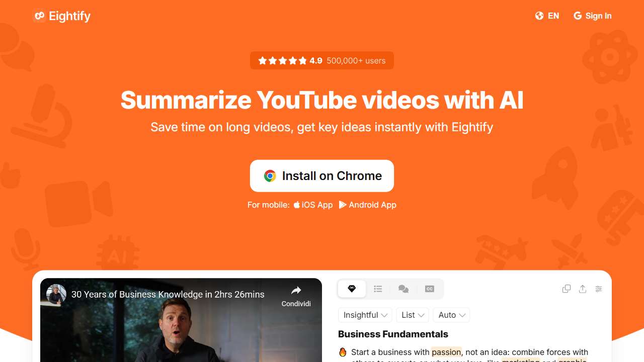Sign in with Google
Viewport: 644px width, 362px height.
tap(593, 16)
